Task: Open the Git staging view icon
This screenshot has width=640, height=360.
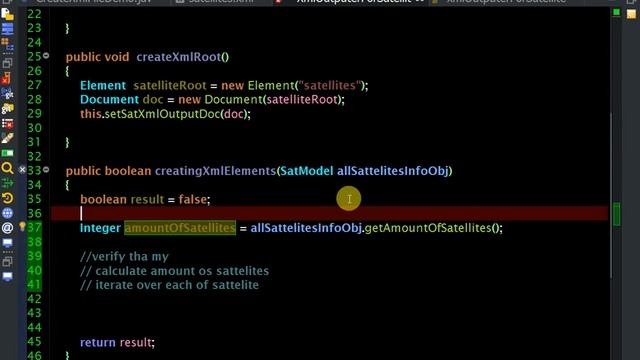Action: pyautogui.click(x=7, y=93)
